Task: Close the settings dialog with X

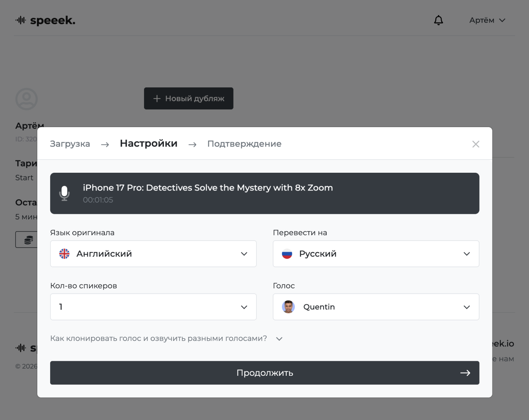Action: [476, 144]
